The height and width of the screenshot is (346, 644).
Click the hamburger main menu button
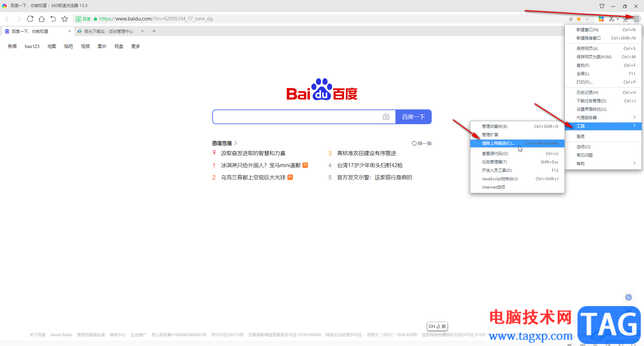pyautogui.click(x=636, y=19)
